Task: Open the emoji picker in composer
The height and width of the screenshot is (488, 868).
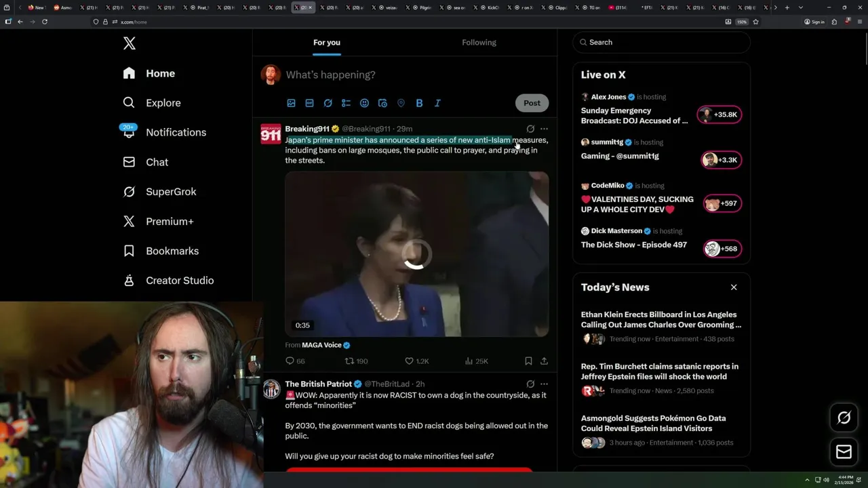Action: click(364, 103)
